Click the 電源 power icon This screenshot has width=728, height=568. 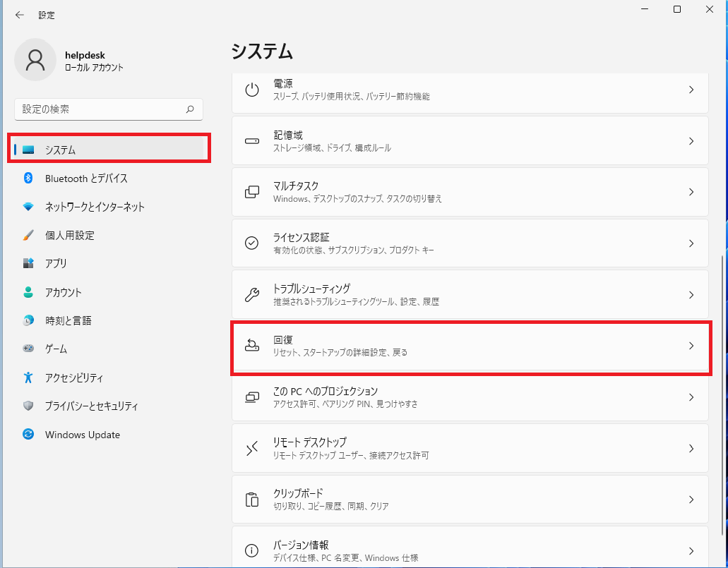click(x=251, y=90)
